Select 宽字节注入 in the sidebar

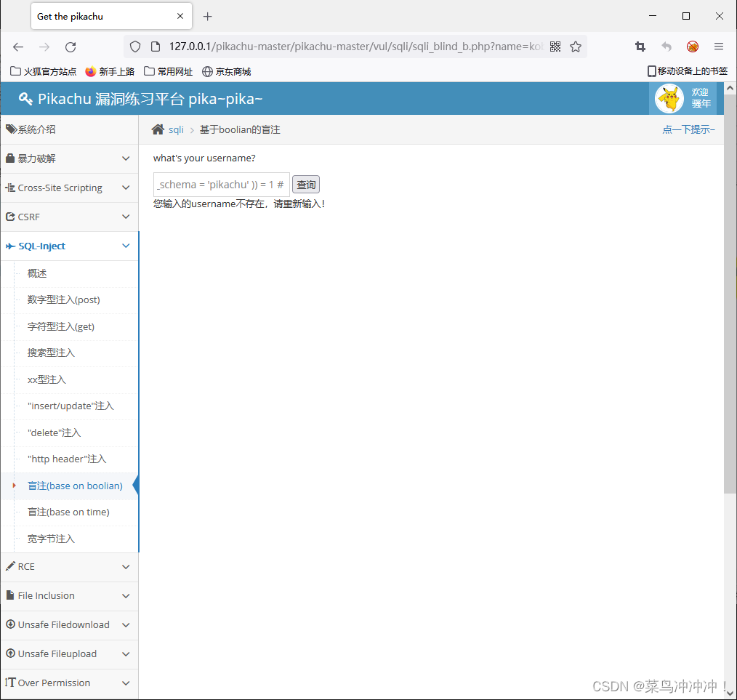[x=51, y=539]
